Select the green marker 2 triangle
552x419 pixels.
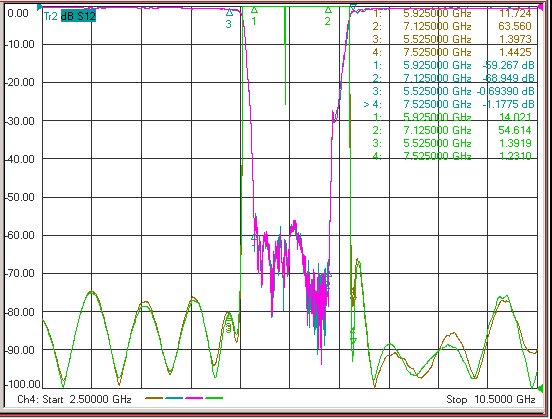[x=328, y=10]
